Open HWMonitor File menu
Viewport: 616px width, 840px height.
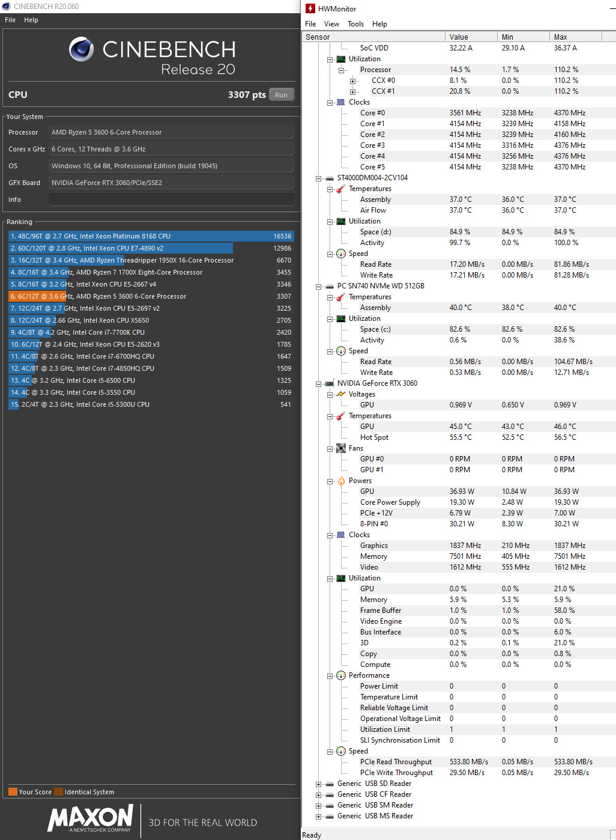click(310, 24)
